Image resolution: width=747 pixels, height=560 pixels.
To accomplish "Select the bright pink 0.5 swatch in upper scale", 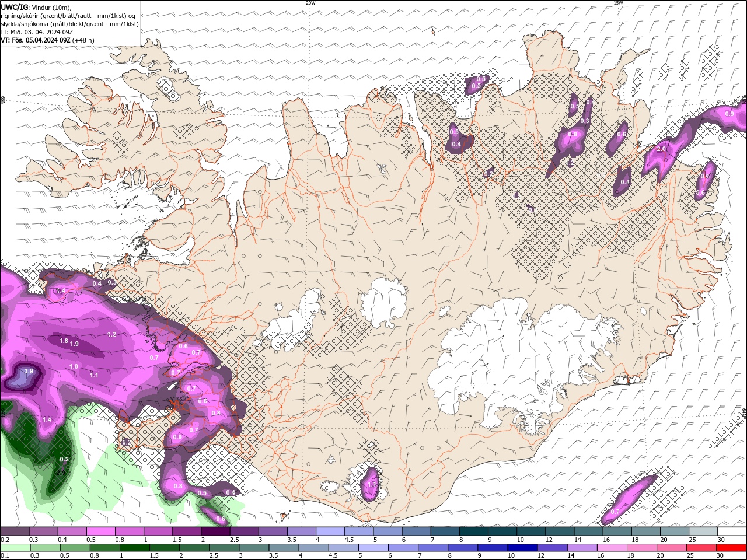I will click(x=100, y=531).
